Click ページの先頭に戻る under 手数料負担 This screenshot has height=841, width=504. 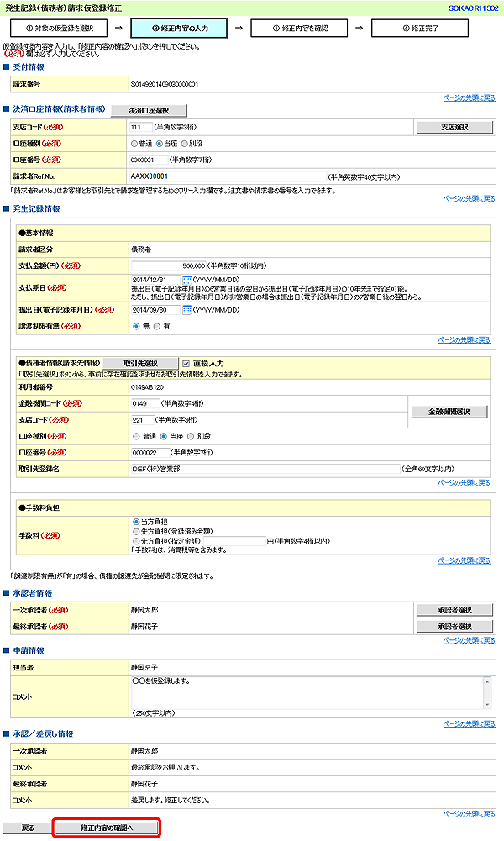pyautogui.click(x=465, y=560)
